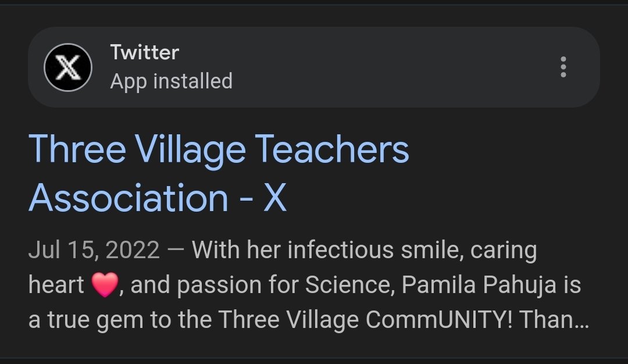Click the word "passion" in the snippet
Screen dimensions: 628x364
pos(220,286)
